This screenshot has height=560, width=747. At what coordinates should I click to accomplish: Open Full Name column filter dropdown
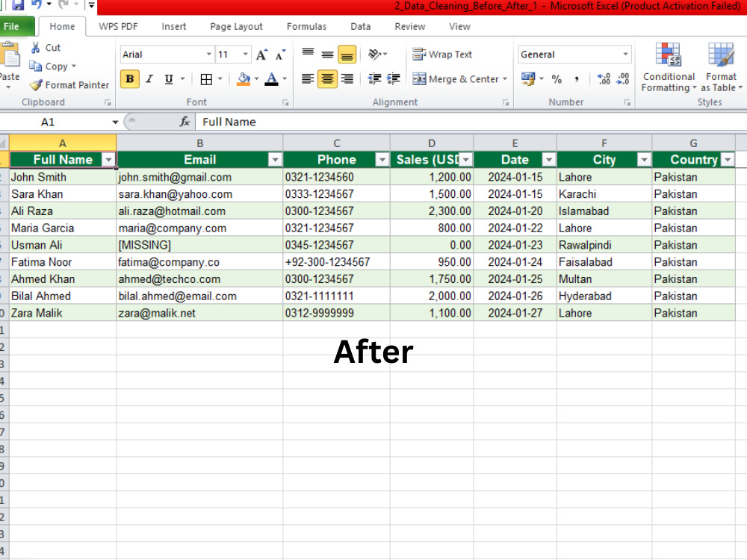(x=108, y=160)
